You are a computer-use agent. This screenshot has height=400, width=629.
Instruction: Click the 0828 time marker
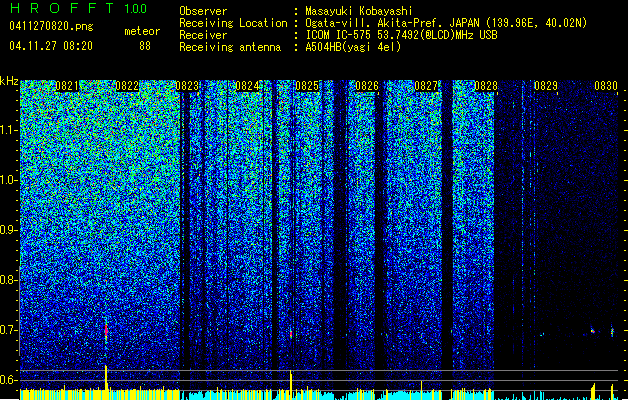(x=486, y=86)
